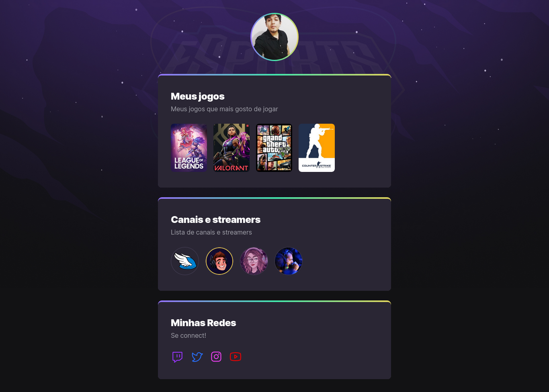Click the "Lista de canais e streamers" subtitle
549x392 pixels.
pyautogui.click(x=211, y=232)
